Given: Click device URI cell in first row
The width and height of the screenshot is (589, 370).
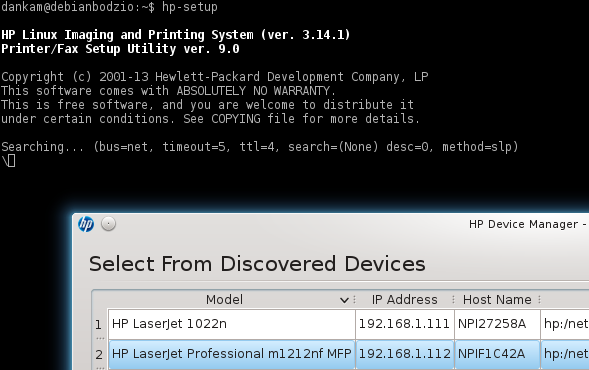Looking at the screenshot, I should (565, 324).
